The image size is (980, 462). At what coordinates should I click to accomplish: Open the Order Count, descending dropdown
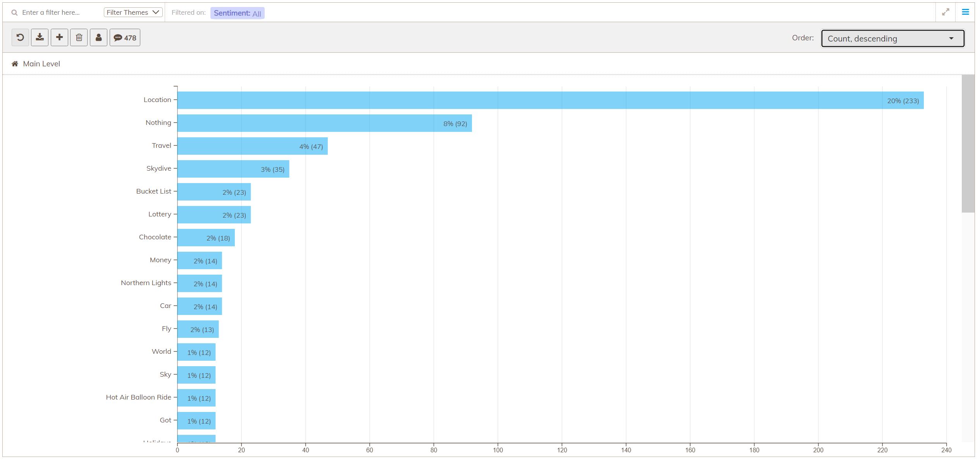(892, 38)
